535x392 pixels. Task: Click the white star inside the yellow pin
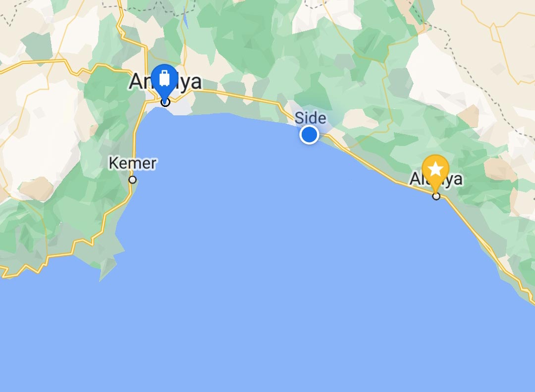(x=435, y=169)
